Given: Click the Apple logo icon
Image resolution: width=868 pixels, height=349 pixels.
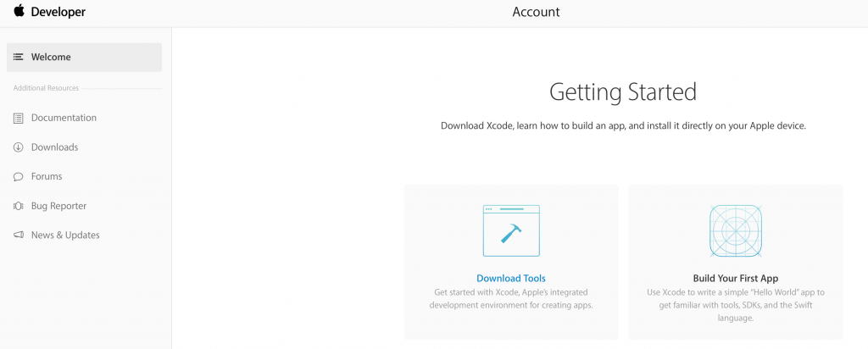Looking at the screenshot, I should point(19,10).
